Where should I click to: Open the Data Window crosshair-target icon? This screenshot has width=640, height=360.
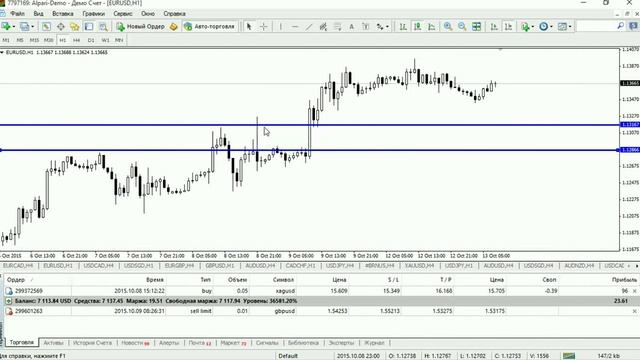click(x=60, y=27)
